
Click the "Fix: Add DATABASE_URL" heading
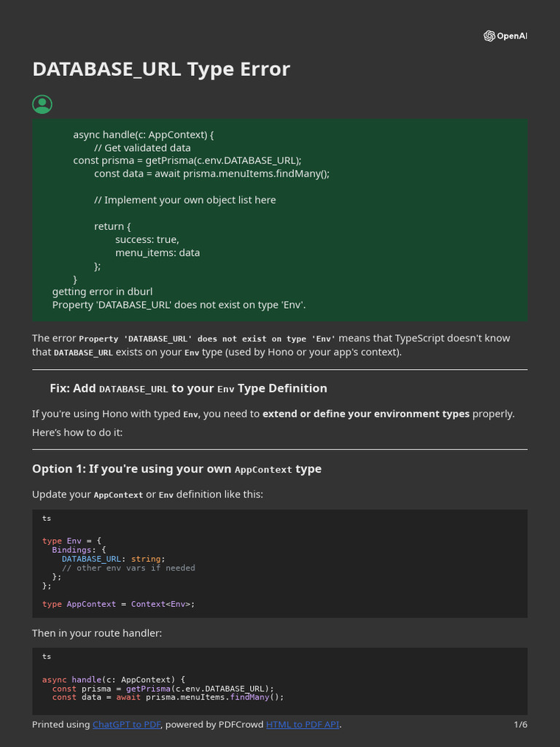(188, 388)
